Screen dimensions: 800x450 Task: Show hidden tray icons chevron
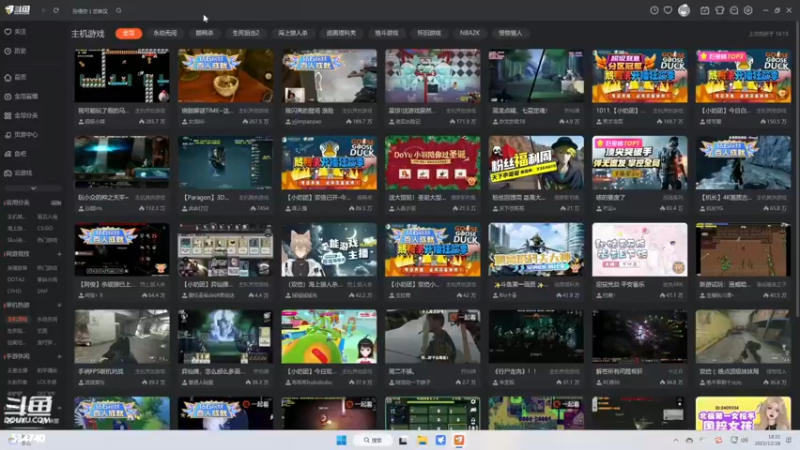click(x=676, y=440)
